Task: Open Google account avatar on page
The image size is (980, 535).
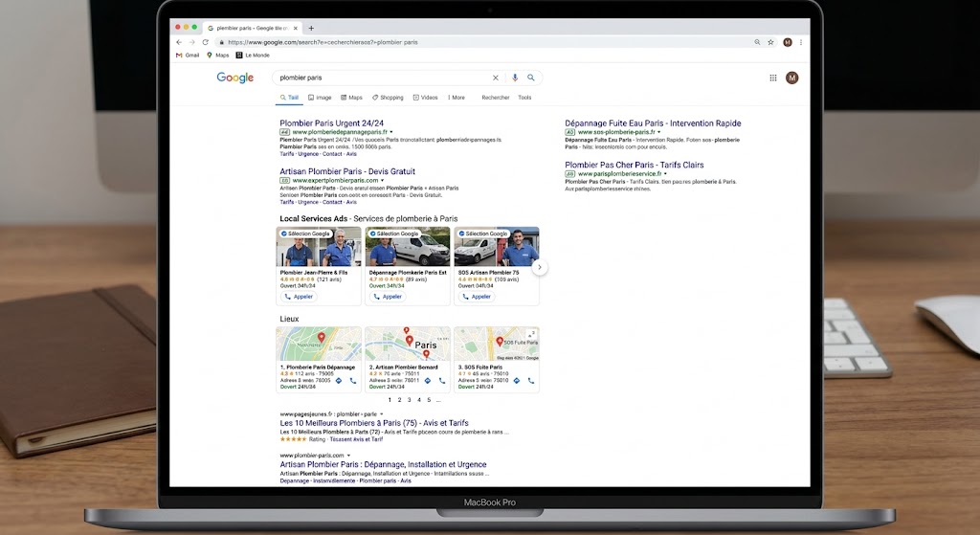Action: (791, 78)
